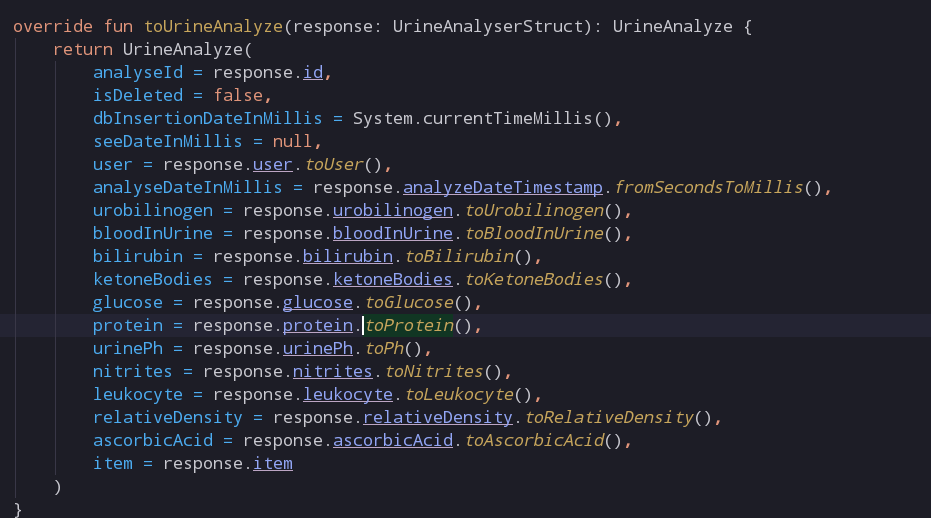
Task: Click underlined nitrites property
Action: click(x=332, y=372)
